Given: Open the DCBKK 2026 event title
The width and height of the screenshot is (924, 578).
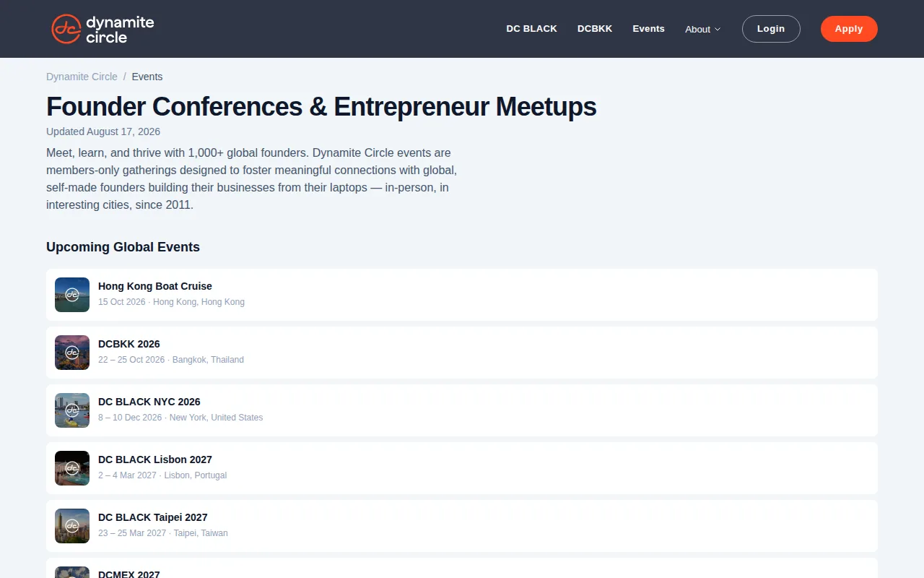Looking at the screenshot, I should [129, 344].
